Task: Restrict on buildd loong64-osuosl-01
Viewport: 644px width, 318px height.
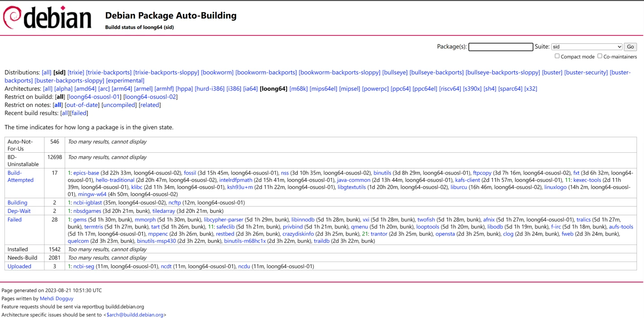Action: (94, 97)
